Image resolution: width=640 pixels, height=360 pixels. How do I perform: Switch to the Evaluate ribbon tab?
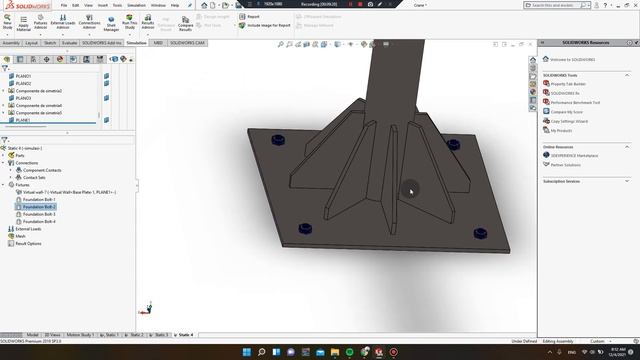pos(69,43)
